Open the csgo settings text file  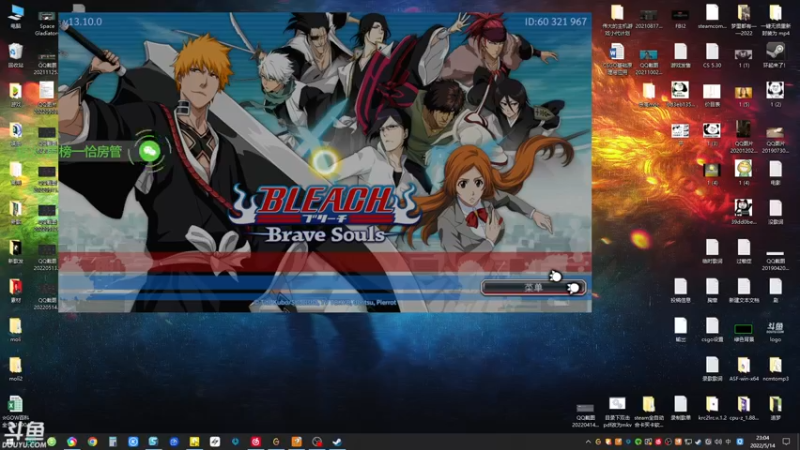pyautogui.click(x=712, y=330)
